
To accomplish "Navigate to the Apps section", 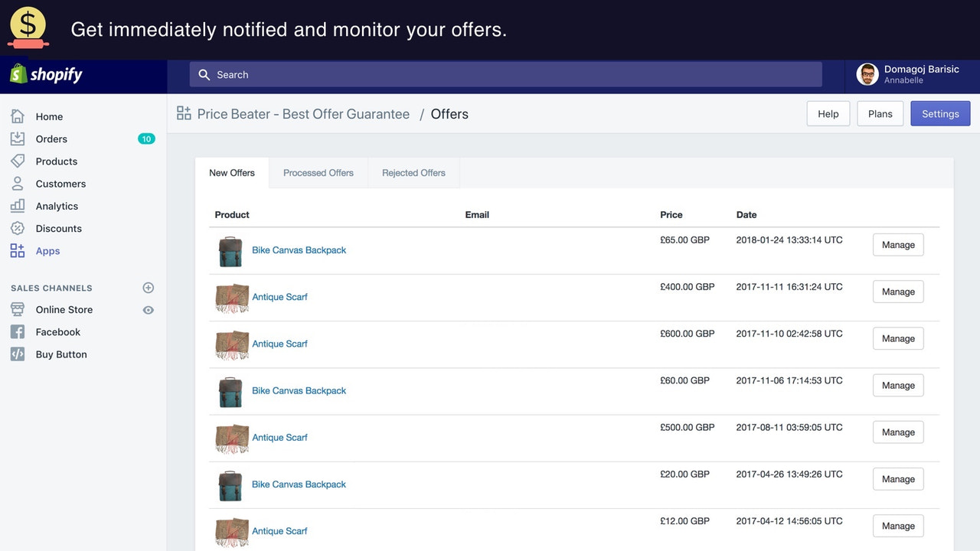I will (47, 250).
